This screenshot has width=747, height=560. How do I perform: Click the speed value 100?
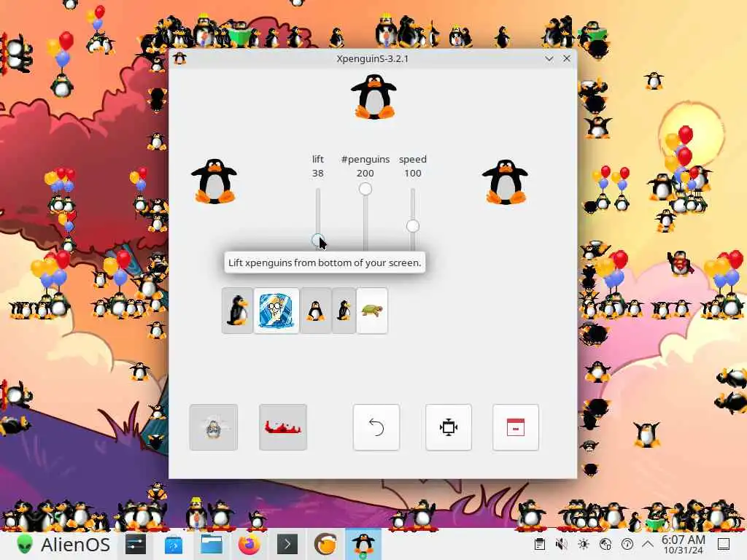413,174
